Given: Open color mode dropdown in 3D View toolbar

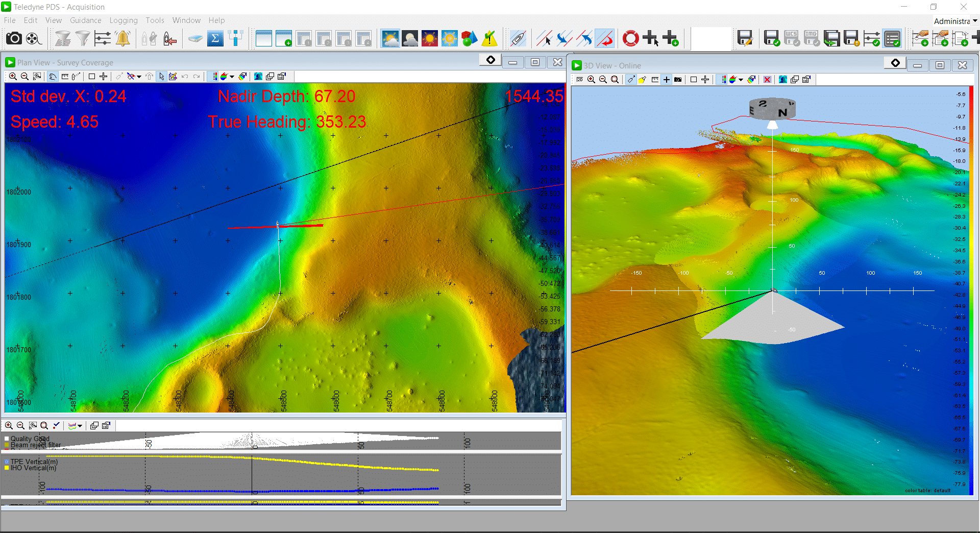Looking at the screenshot, I should point(741,80).
